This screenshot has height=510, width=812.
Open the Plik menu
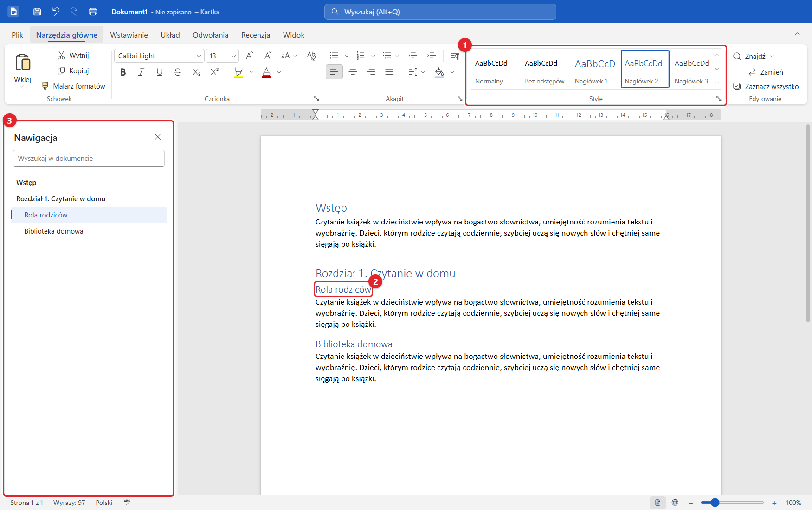click(x=18, y=35)
